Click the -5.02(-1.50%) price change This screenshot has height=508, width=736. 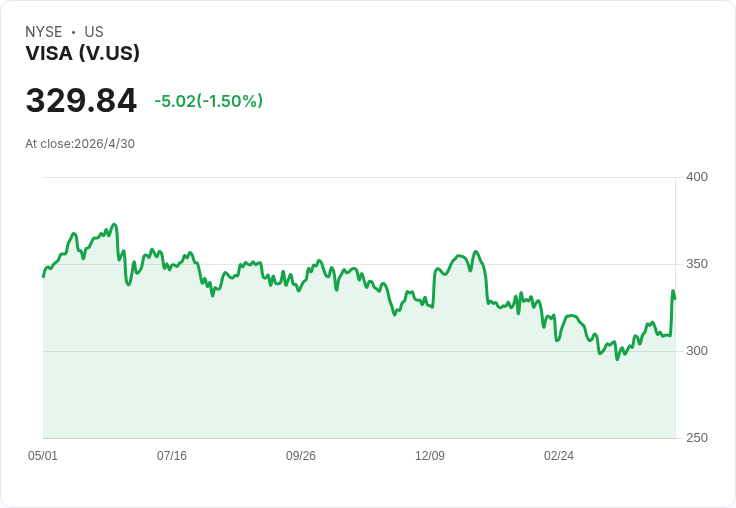click(208, 101)
